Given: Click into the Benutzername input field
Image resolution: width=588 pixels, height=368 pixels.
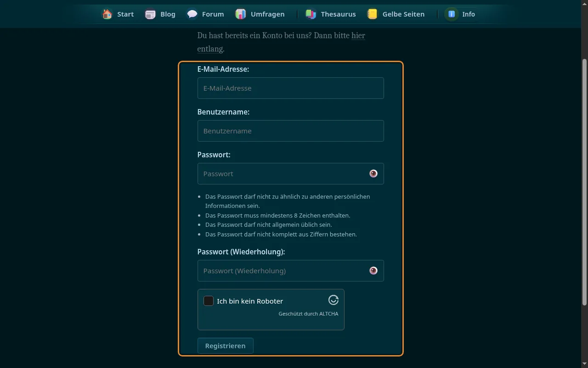Looking at the screenshot, I should [x=291, y=131].
